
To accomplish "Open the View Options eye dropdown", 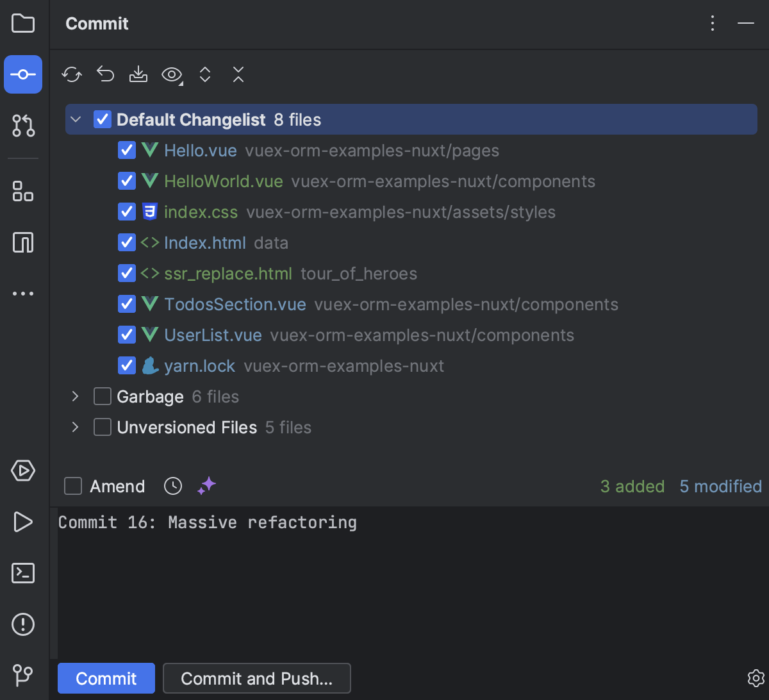I will pyautogui.click(x=172, y=75).
